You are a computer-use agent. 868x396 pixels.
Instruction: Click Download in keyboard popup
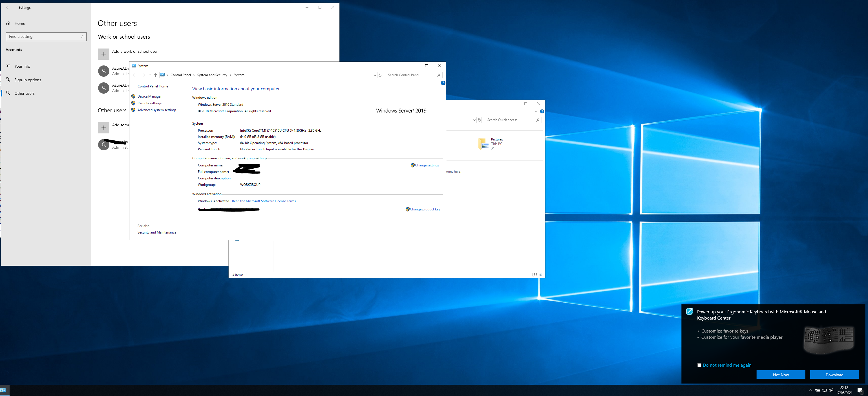pos(834,375)
